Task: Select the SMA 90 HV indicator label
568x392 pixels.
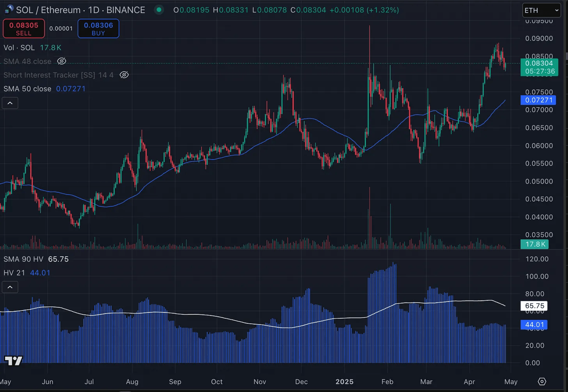Action: (23, 259)
